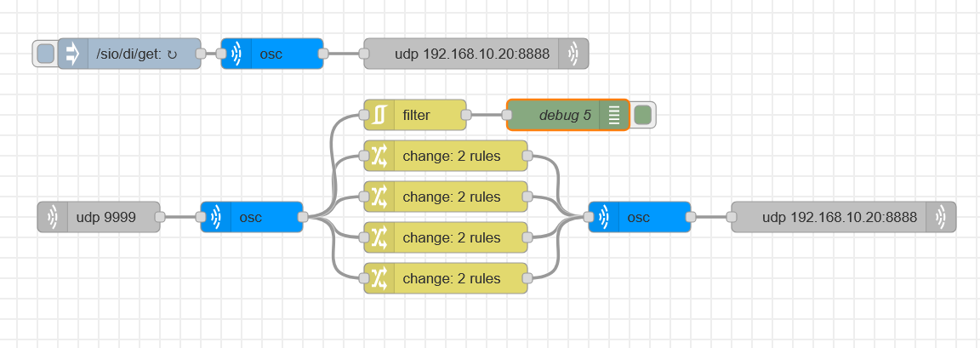The height and width of the screenshot is (348, 980).
Task: Toggle the debug 5 node's enable button
Action: (x=642, y=115)
